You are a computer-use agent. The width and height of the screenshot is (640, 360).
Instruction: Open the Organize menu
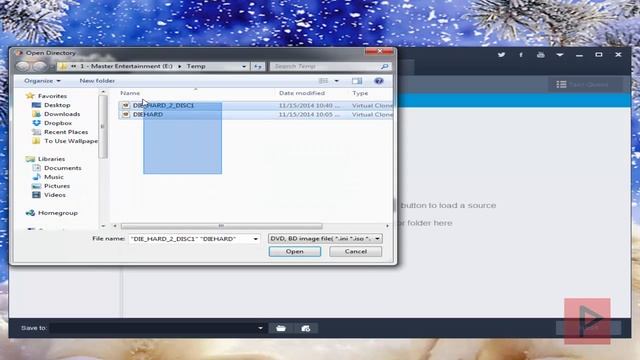point(42,81)
